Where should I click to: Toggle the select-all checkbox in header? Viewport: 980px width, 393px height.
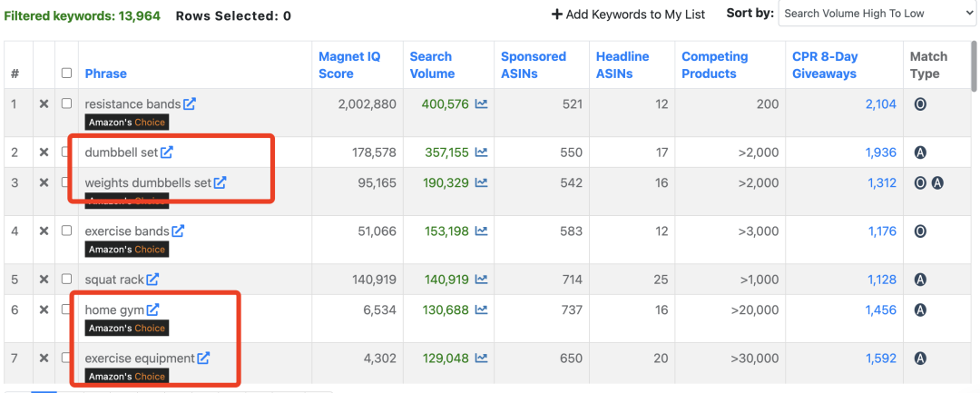66,74
